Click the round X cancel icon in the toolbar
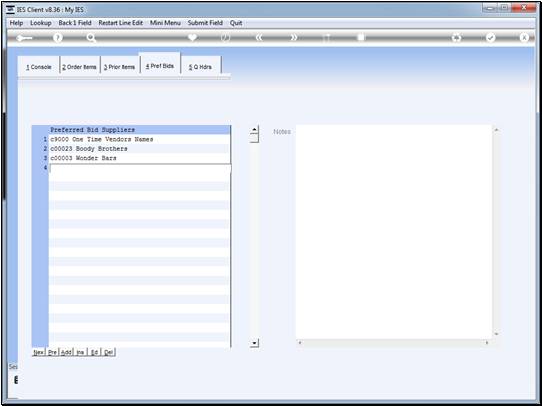 pos(524,38)
